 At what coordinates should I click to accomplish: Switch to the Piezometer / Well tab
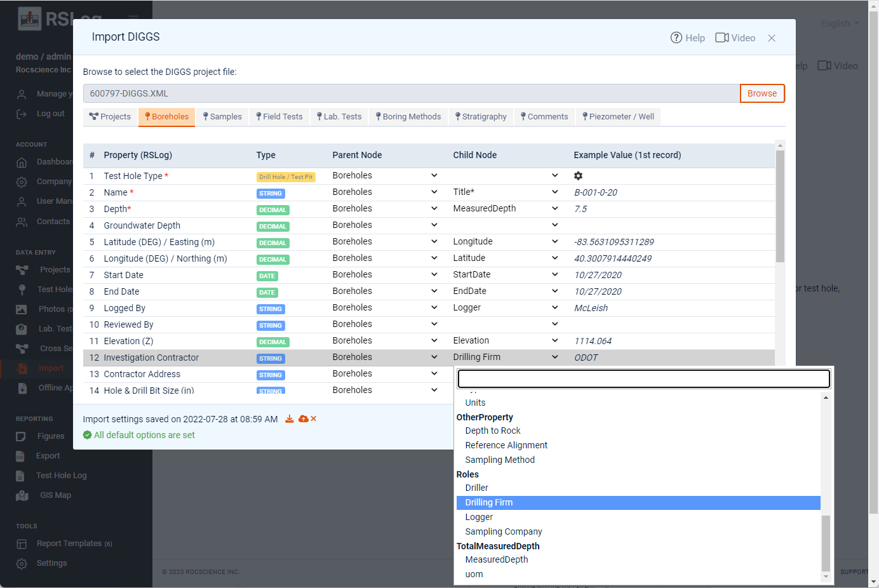pos(618,117)
